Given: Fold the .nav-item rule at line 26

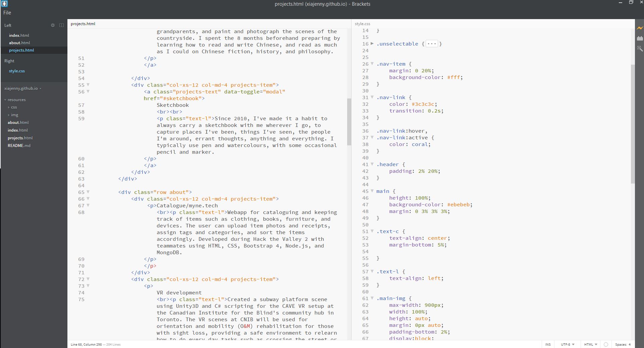Looking at the screenshot, I should (x=372, y=64).
